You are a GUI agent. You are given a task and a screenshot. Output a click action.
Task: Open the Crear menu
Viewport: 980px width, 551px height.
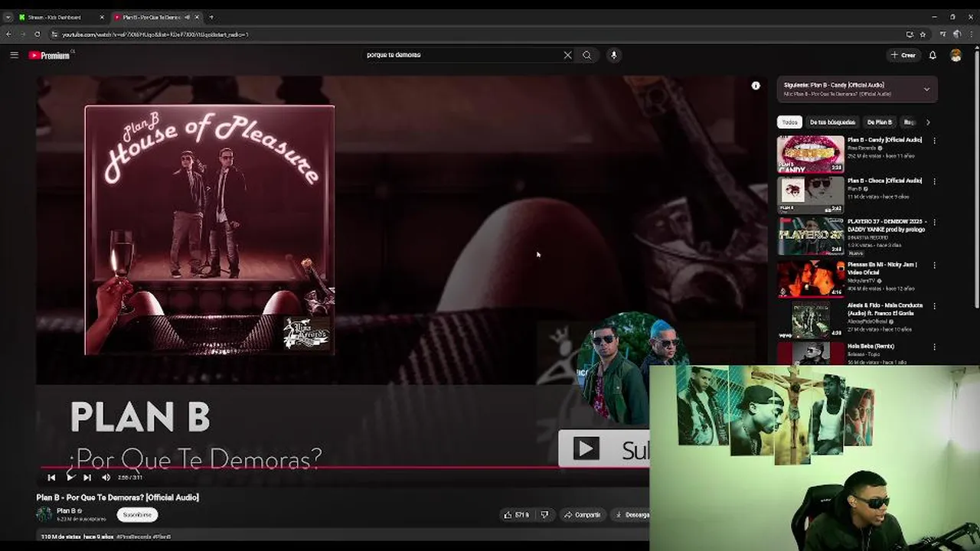pos(903,55)
